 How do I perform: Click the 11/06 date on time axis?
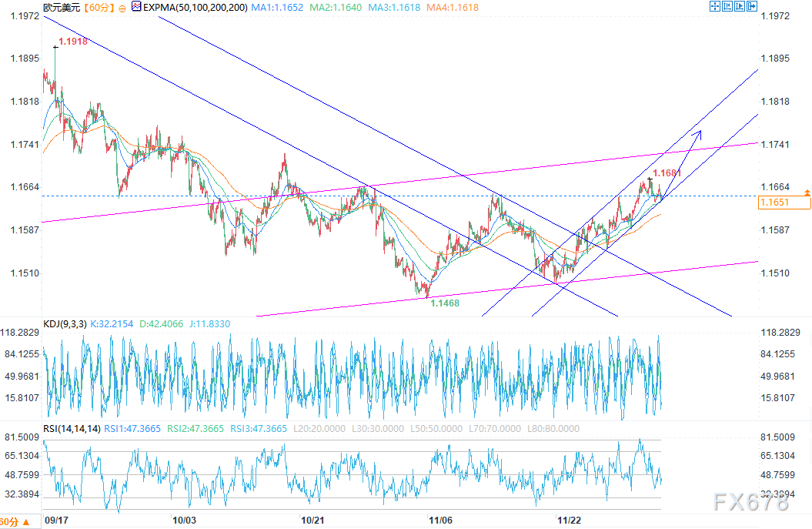pos(441,520)
